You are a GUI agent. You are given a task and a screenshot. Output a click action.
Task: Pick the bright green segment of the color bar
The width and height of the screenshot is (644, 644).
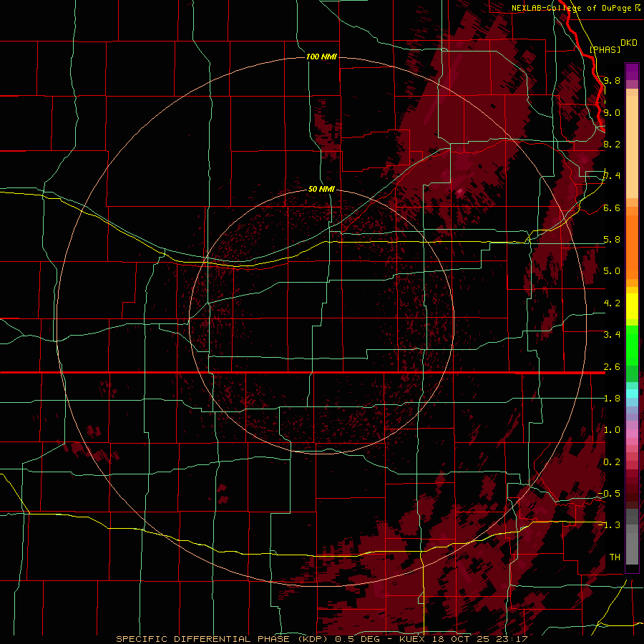632,345
